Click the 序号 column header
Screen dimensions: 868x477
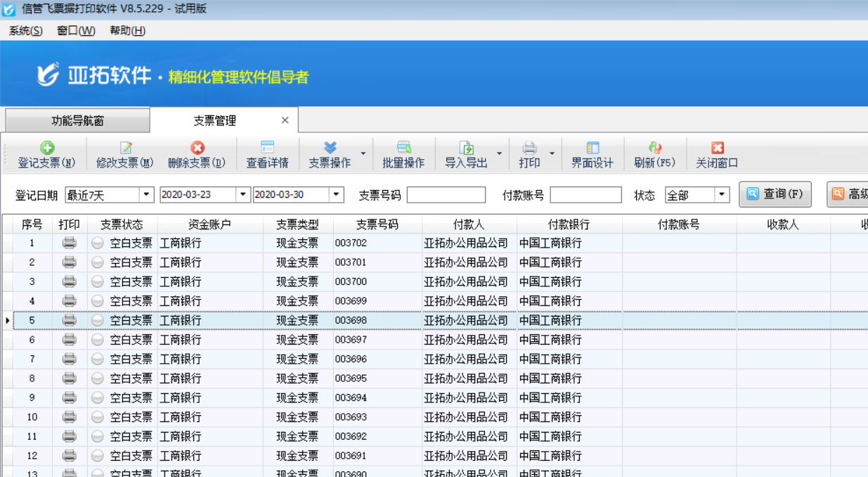32,224
